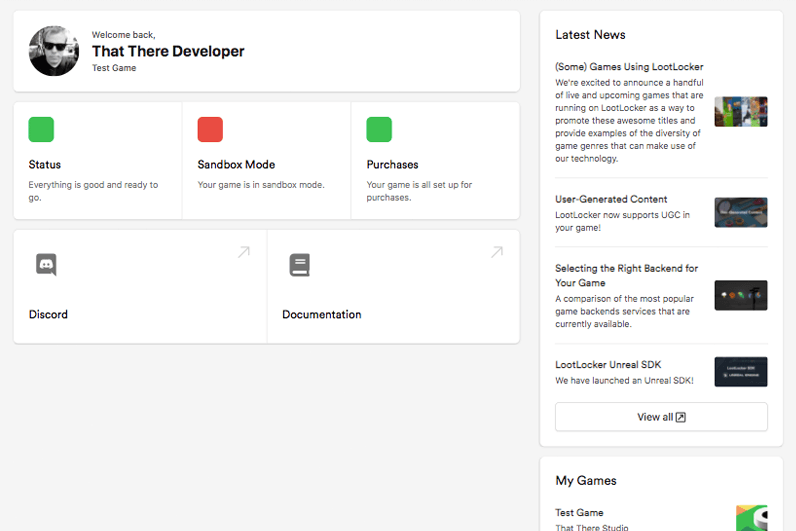Click 'Everything is good and ready to go.' text

[93, 191]
